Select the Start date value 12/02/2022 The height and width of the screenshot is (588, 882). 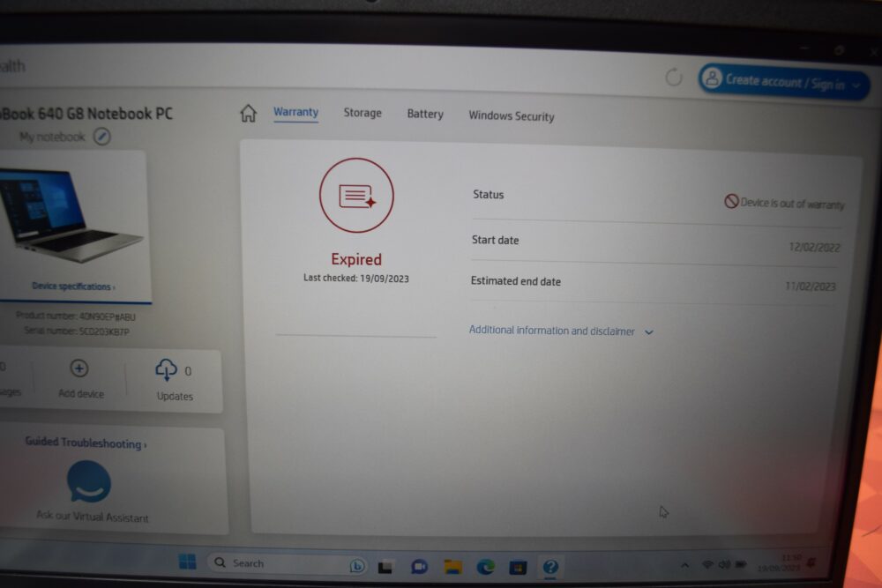click(x=814, y=248)
